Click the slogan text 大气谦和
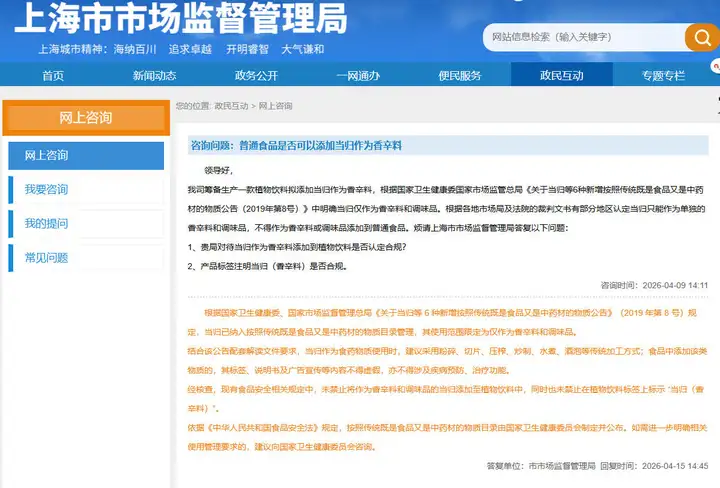Screen dimensions: 720x488 point(303,49)
